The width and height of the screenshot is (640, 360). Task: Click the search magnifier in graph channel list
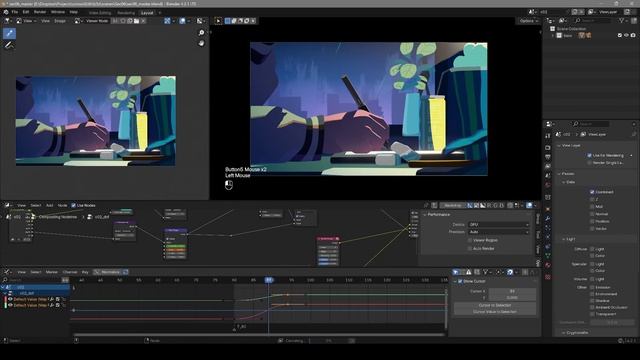[5, 280]
